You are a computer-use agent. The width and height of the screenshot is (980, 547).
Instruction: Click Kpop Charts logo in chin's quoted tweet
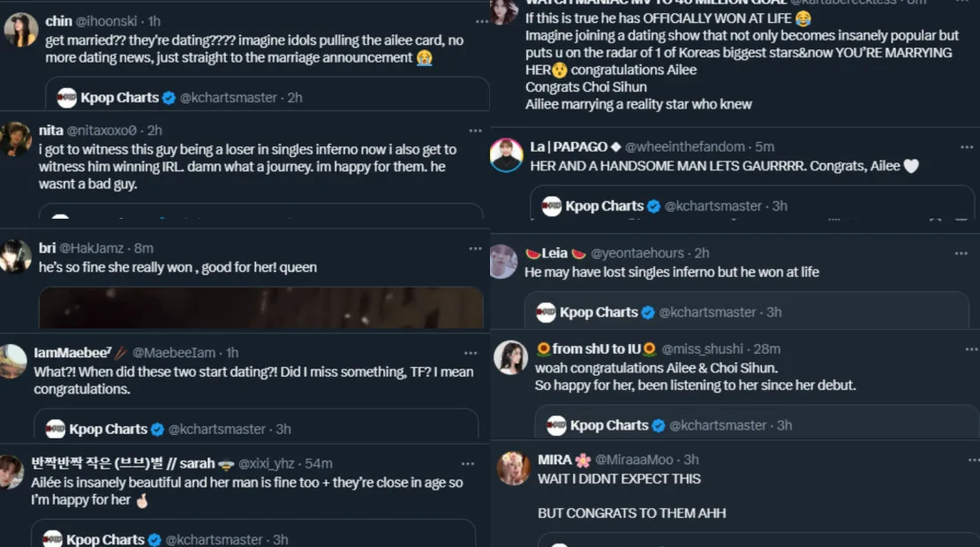[67, 98]
